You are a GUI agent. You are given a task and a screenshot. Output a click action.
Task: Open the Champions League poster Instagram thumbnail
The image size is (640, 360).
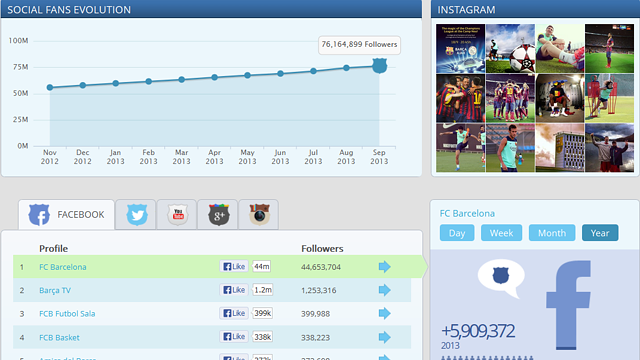coord(460,49)
